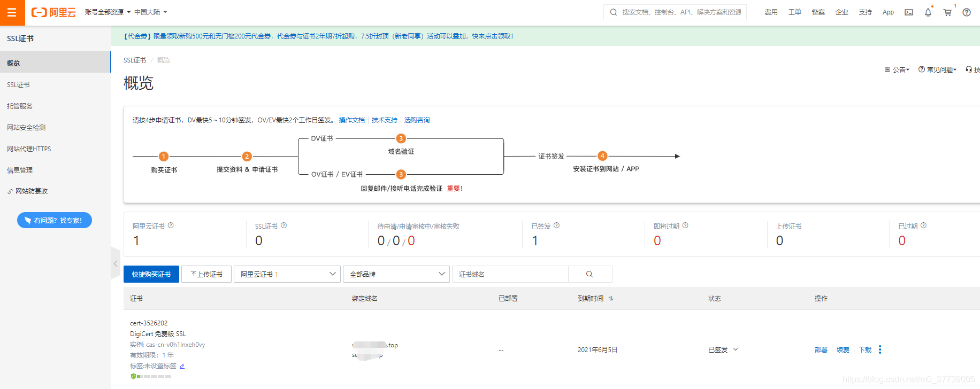Collapse the sidebar with the arrow handle
Viewport: 980px width, 389px height.
coord(116,263)
